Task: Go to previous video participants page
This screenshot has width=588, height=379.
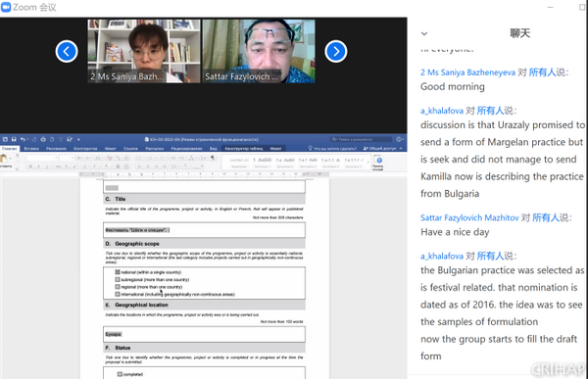Action: (x=67, y=51)
